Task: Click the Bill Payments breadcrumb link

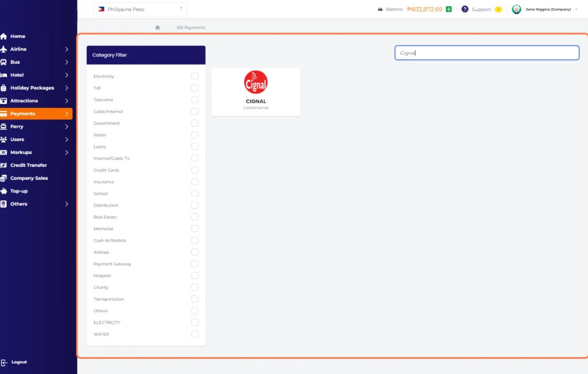Action: pyautogui.click(x=191, y=28)
